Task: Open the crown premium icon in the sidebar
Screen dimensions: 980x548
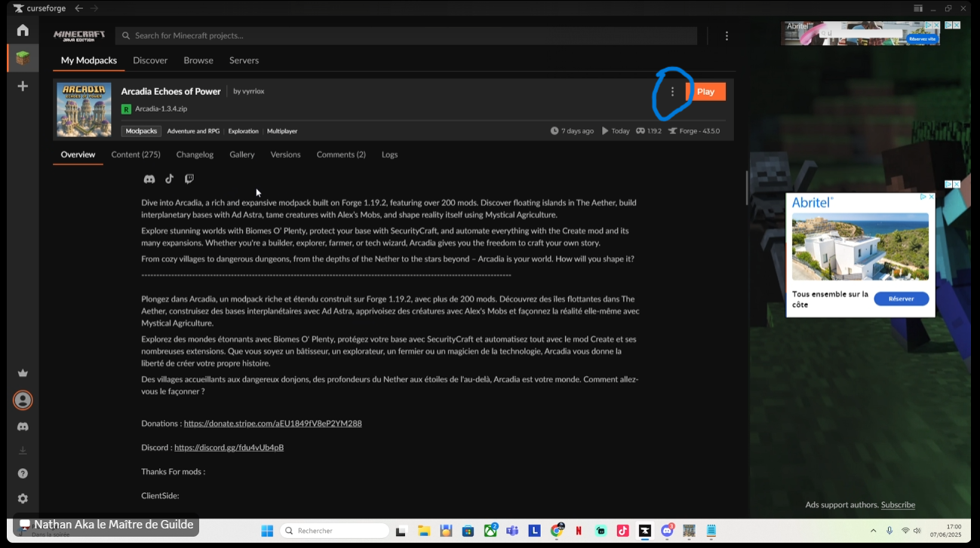Action: [23, 373]
